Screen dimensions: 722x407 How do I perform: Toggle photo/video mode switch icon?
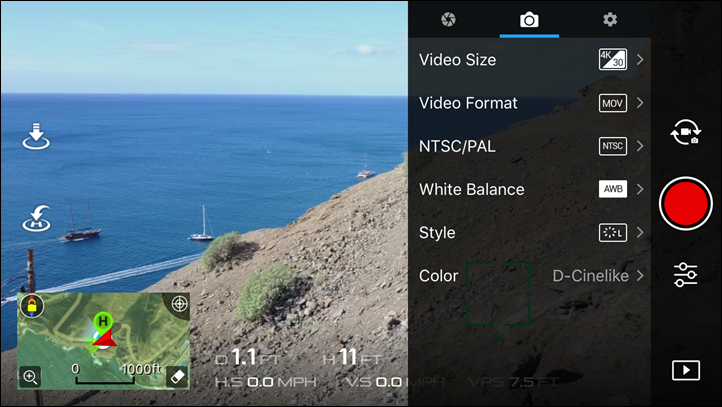click(x=686, y=132)
